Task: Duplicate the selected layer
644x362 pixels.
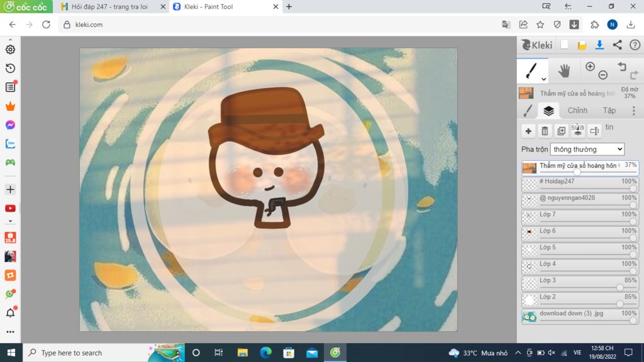Action: pos(561,131)
